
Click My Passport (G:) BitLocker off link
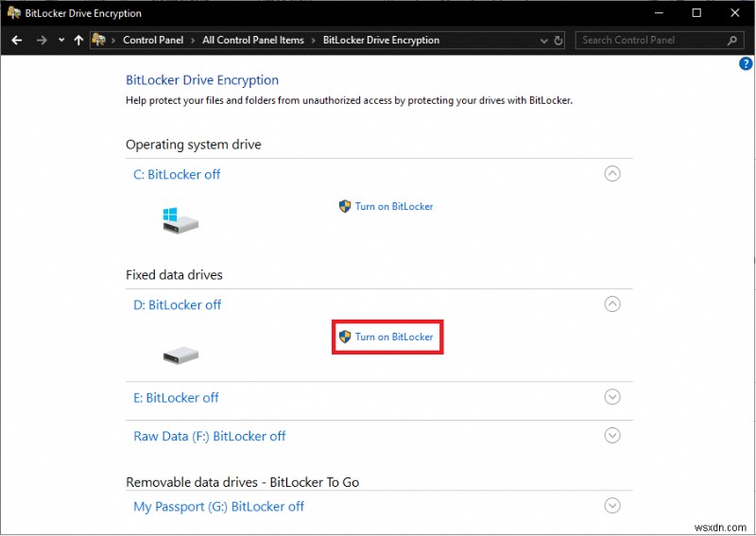click(219, 507)
